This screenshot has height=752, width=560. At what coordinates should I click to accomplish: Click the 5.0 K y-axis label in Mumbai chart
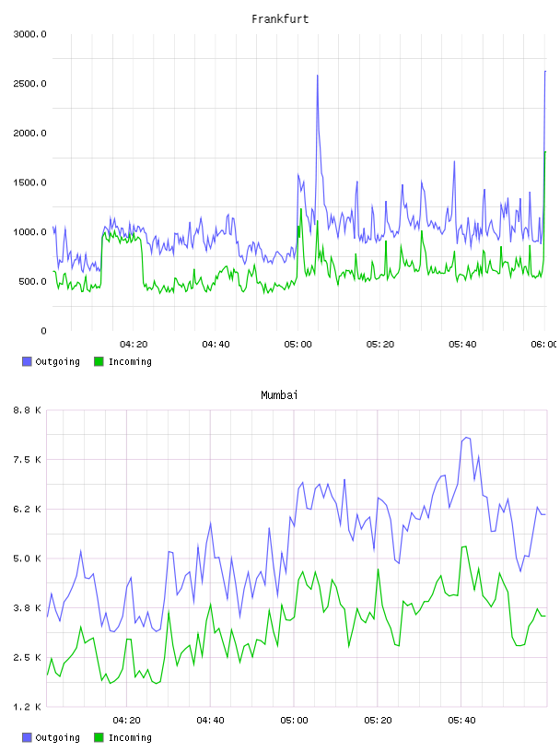(27, 558)
